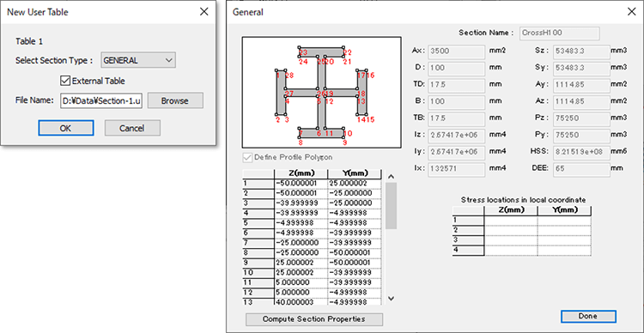The height and width of the screenshot is (333, 644).
Task: Select stress locations Y(mm) column header
Action: pyautogui.click(x=564, y=210)
